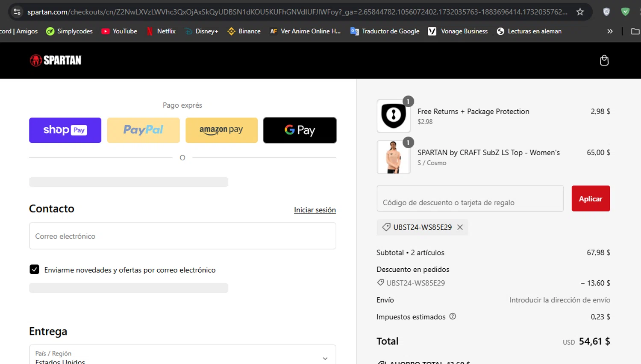This screenshot has width=641, height=364.
Task: Pay with Amazon Pay
Action: [x=221, y=130]
